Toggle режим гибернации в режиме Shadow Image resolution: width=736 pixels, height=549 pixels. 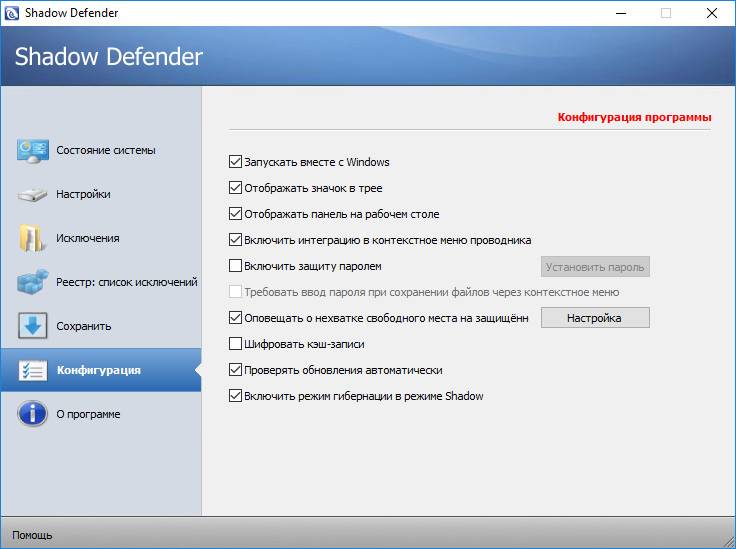[x=235, y=396]
